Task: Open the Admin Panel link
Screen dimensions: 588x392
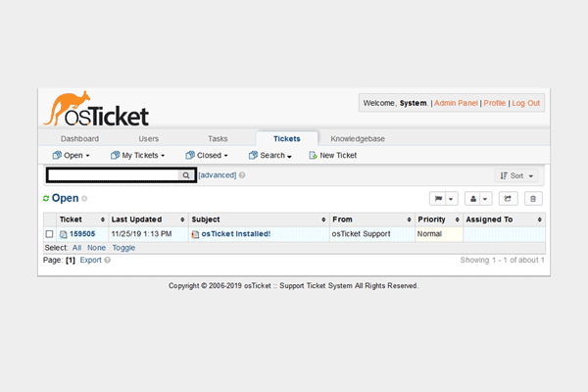Action: (456, 103)
